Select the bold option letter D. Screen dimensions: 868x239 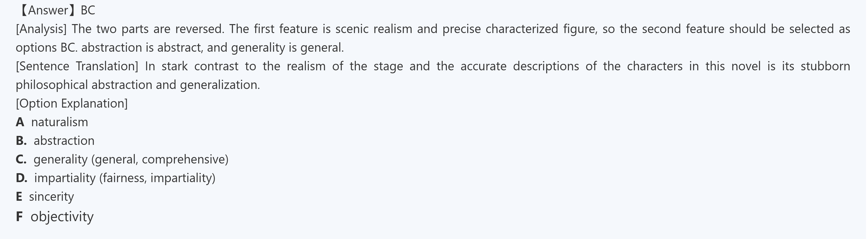[x=21, y=178]
